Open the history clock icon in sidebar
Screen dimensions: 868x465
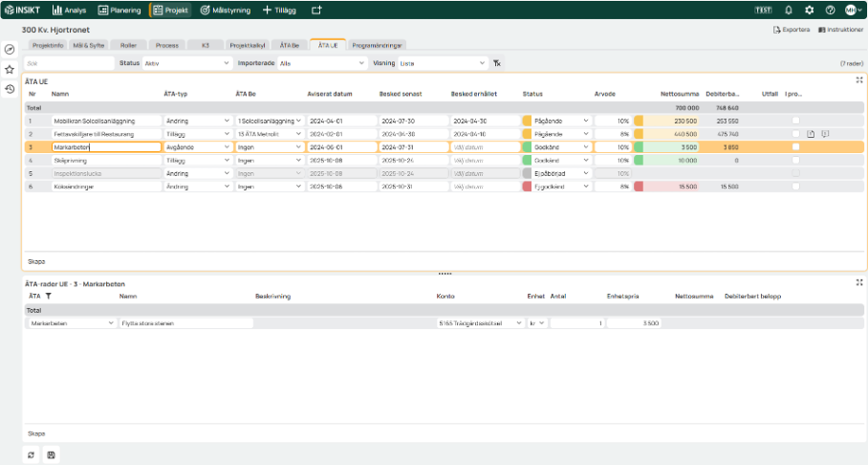pos(10,89)
